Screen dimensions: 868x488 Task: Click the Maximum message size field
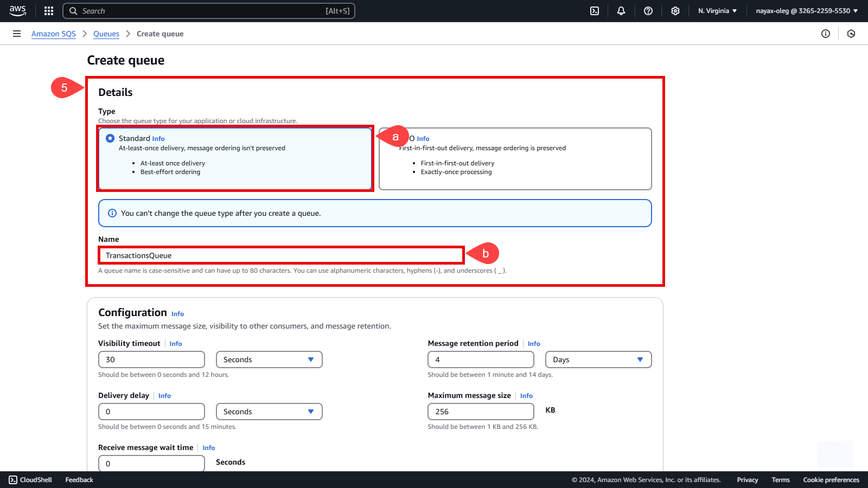[x=481, y=412]
